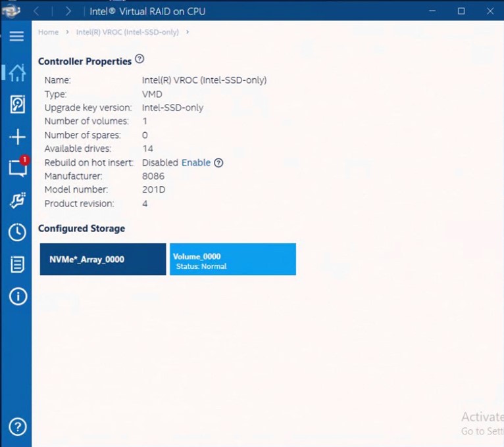Close the Intel Virtual RAID window
Viewport: 504px width, 447px height.
pos(490,11)
